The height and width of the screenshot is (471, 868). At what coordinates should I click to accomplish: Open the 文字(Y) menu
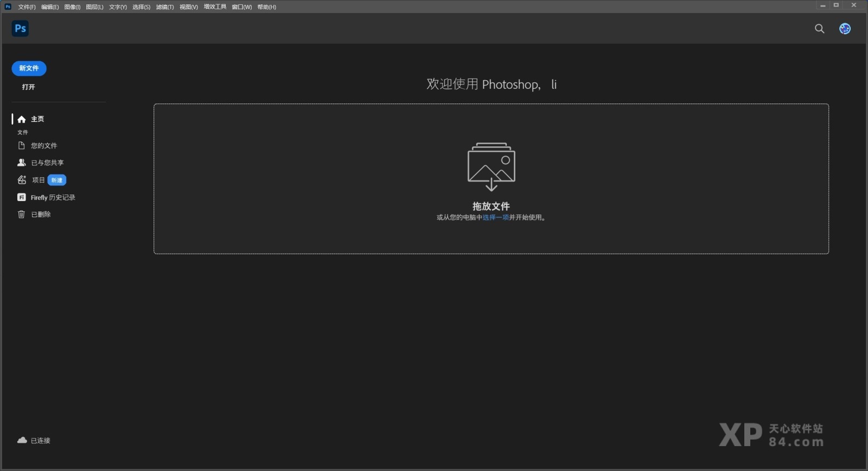coord(118,7)
